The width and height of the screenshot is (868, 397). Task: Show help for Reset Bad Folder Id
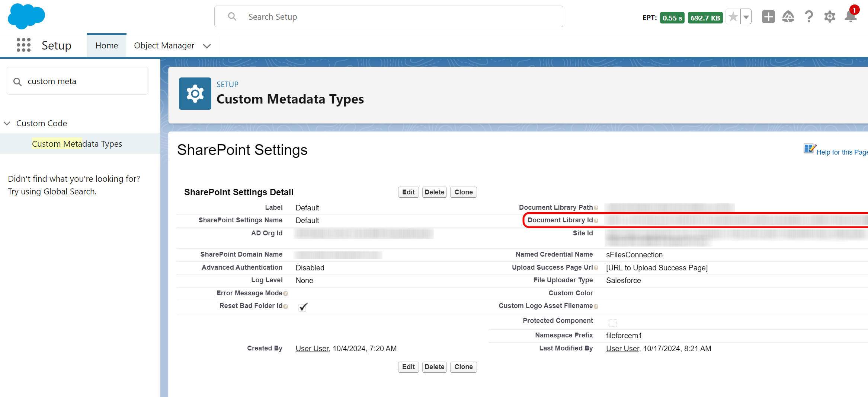286,306
